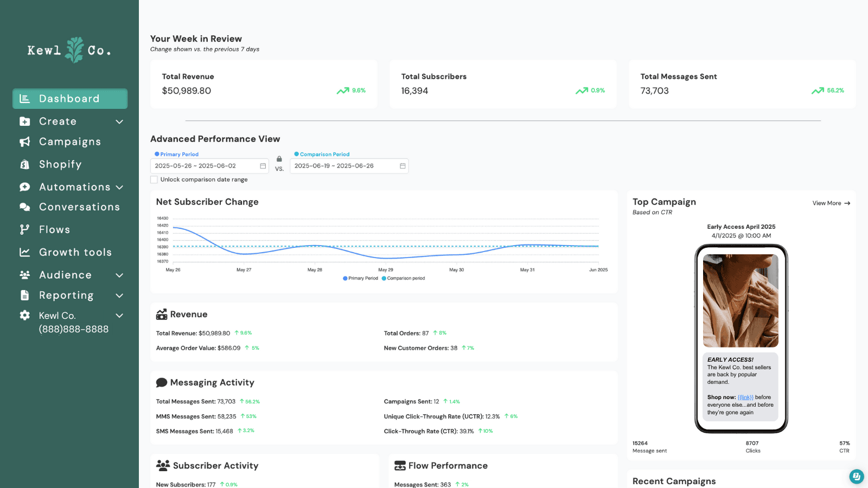Screen dimensions: 868x488
Task: Toggle Primary Period in the chart legend
Action: (x=360, y=278)
